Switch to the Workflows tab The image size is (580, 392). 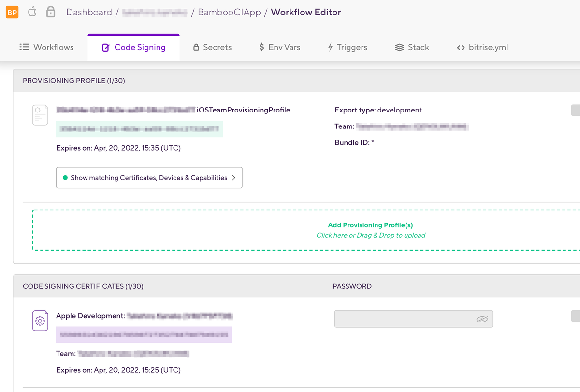46,47
